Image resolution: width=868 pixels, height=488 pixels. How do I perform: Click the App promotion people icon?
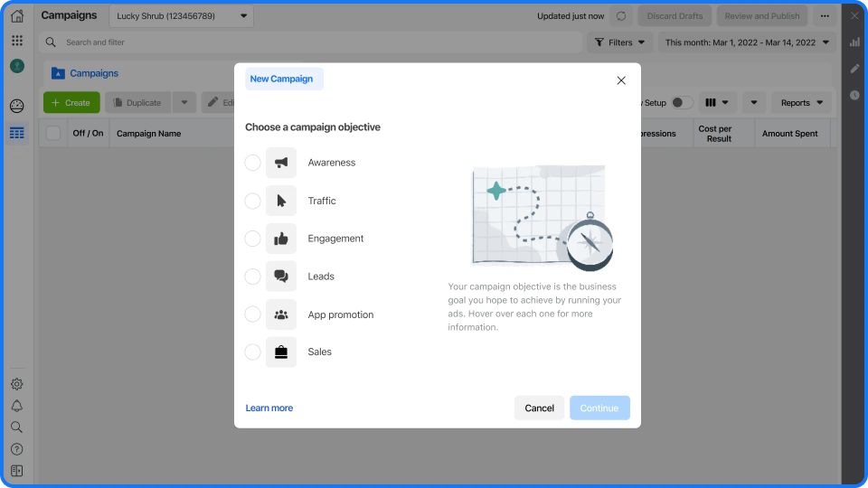click(281, 314)
